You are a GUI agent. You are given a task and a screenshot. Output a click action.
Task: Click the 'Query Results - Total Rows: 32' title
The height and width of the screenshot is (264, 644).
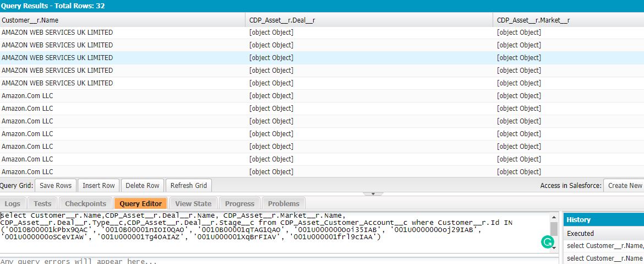[53, 6]
